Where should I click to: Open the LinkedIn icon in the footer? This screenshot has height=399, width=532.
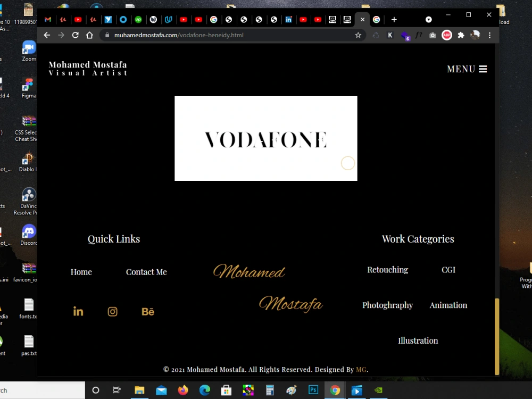click(78, 311)
